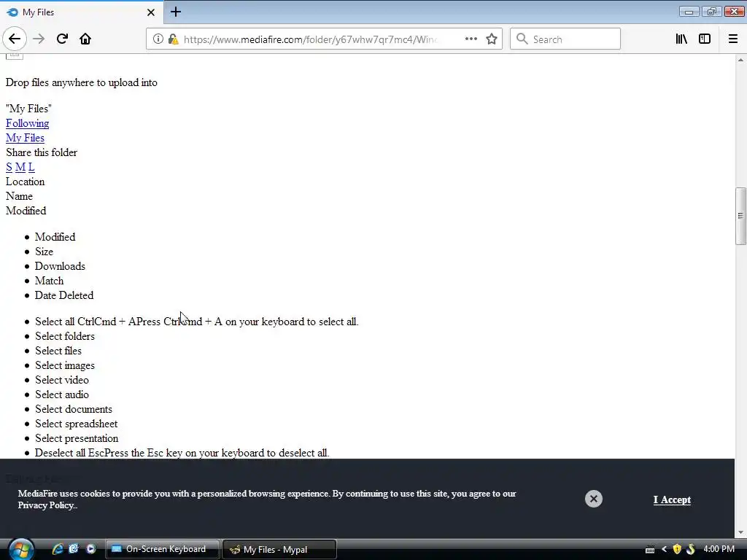Click inside the Search box
Viewport: 747px width, 560px height.
(565, 39)
